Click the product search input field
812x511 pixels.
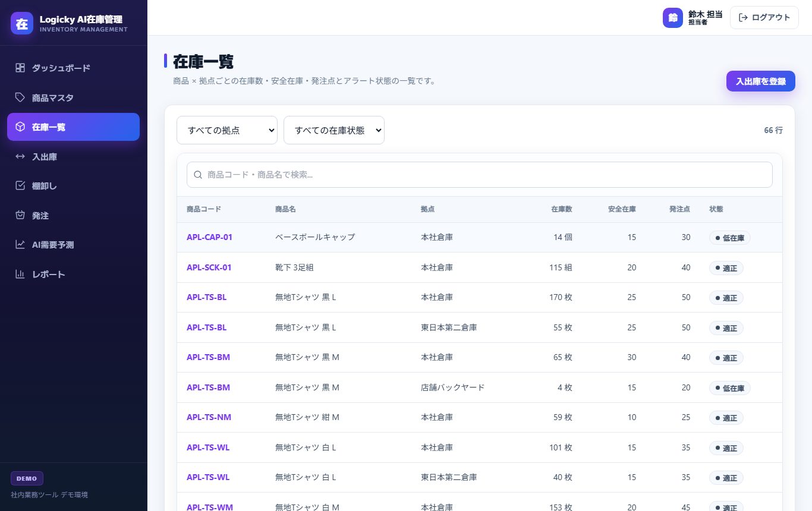480,175
